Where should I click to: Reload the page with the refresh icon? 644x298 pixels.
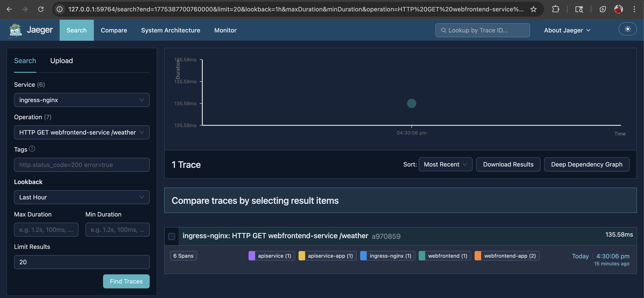[x=41, y=9]
